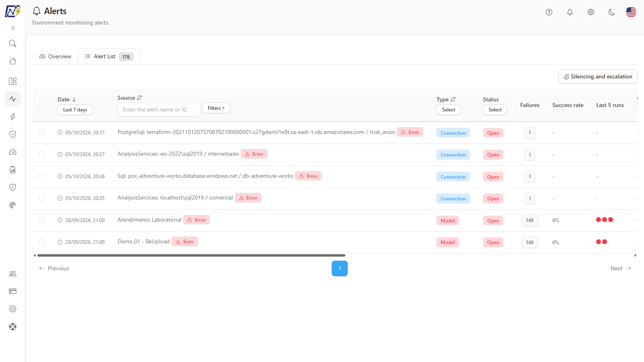
Task: Open shield checkmark sidebar icon
Action: pyautogui.click(x=13, y=134)
